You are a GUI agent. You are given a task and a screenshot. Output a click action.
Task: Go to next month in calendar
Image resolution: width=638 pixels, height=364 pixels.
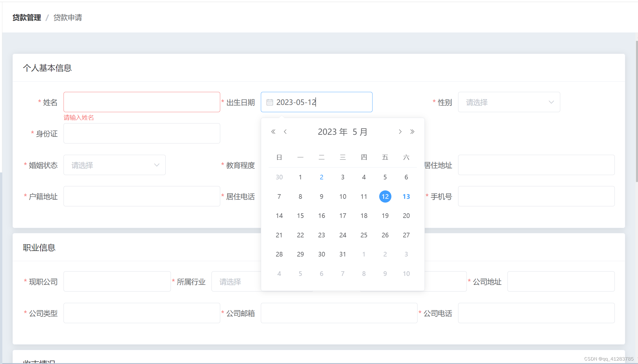(400, 132)
